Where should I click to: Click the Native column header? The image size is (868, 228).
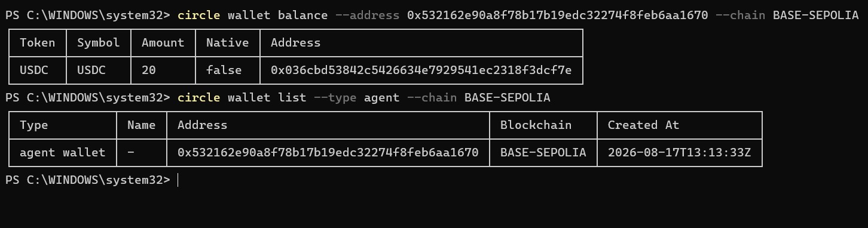[x=228, y=42]
